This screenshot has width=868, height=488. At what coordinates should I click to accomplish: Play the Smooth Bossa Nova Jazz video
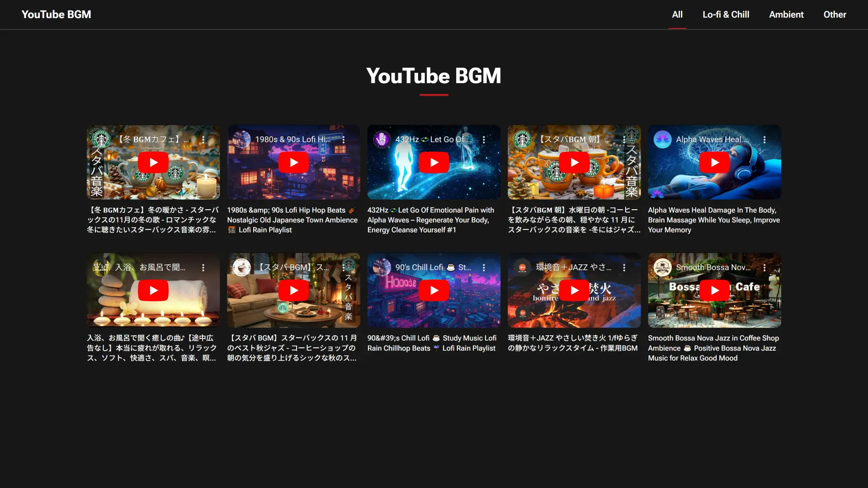714,291
